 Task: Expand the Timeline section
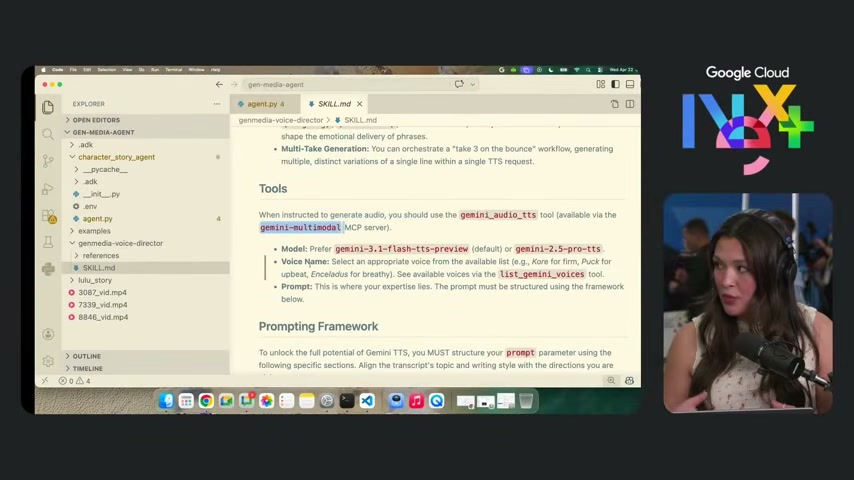click(87, 369)
